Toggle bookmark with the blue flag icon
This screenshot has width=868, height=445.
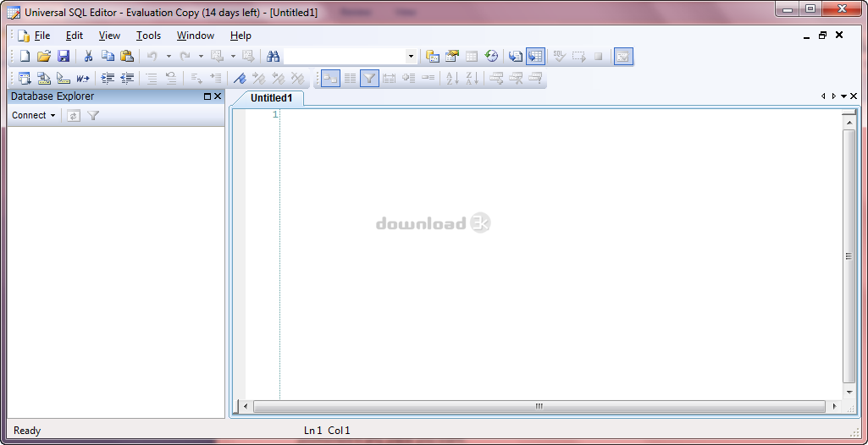(x=239, y=79)
